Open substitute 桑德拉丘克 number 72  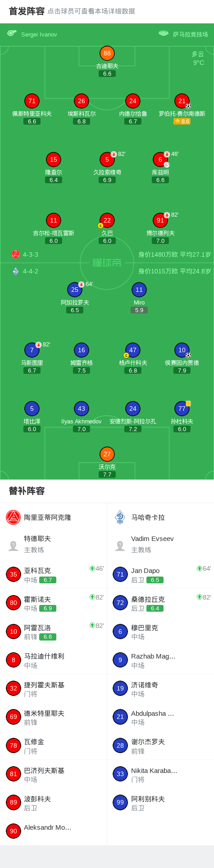160,603
